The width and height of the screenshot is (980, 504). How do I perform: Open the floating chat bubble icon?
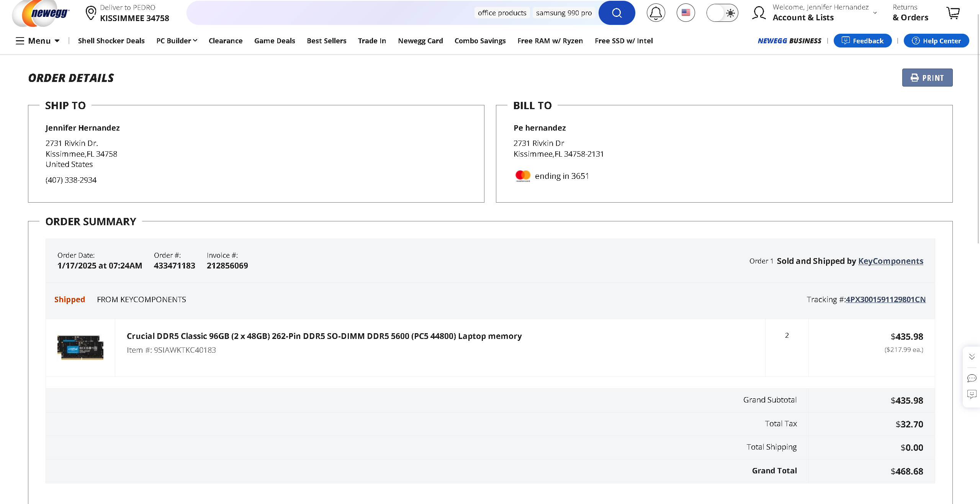(x=972, y=378)
